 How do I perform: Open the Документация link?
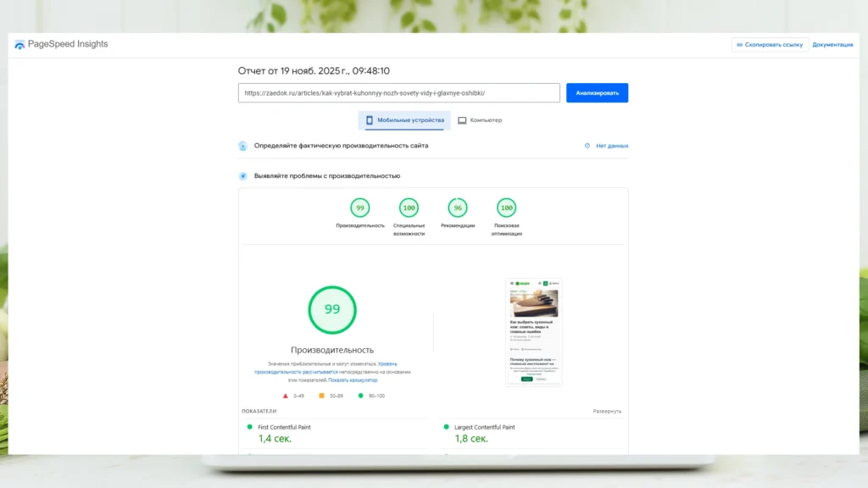coord(835,43)
